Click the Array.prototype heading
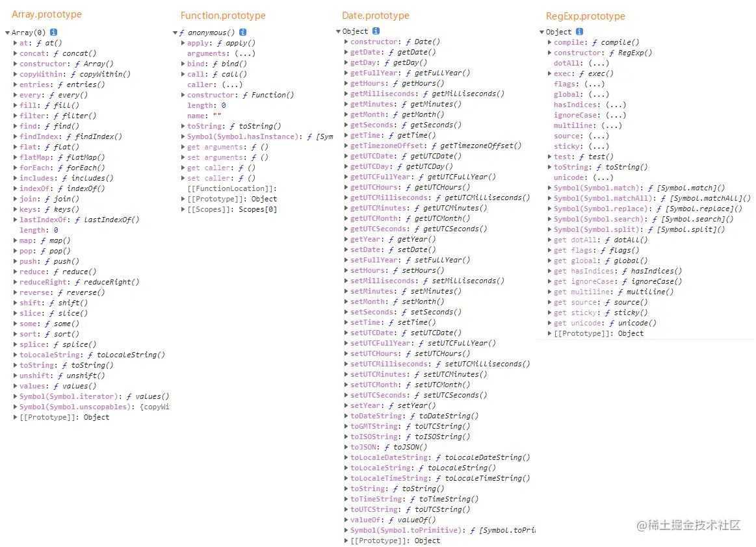The width and height of the screenshot is (756, 547). (47, 14)
